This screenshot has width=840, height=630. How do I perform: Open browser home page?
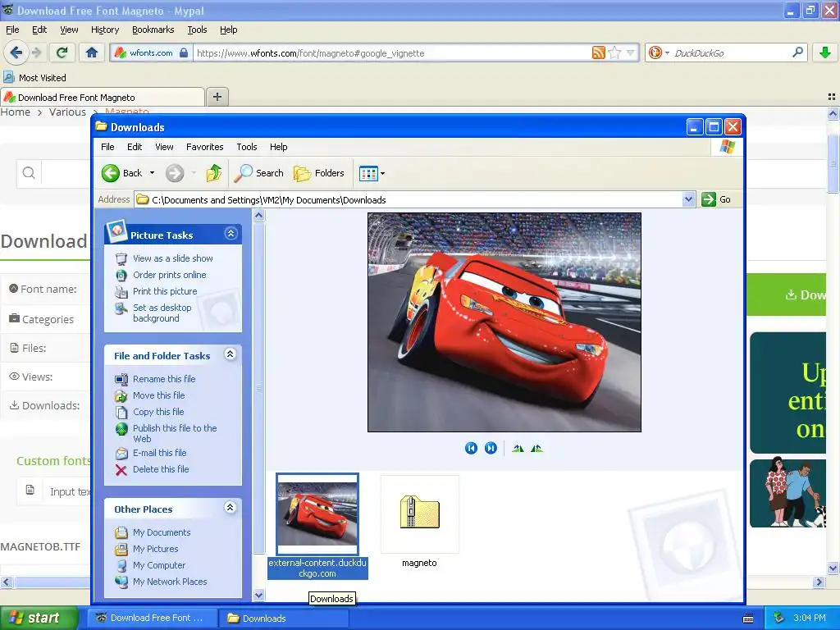click(x=92, y=52)
